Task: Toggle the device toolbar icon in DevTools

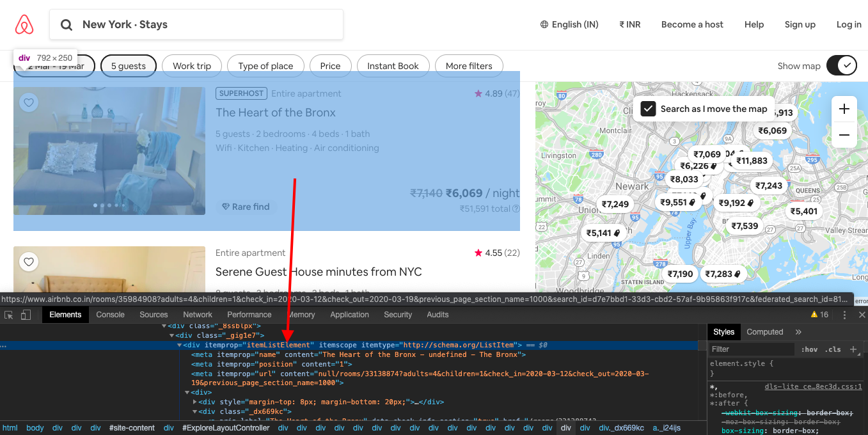Action: (x=25, y=315)
